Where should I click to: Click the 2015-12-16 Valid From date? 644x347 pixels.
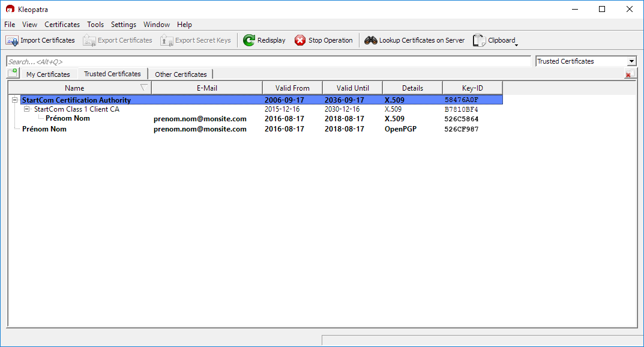click(282, 109)
